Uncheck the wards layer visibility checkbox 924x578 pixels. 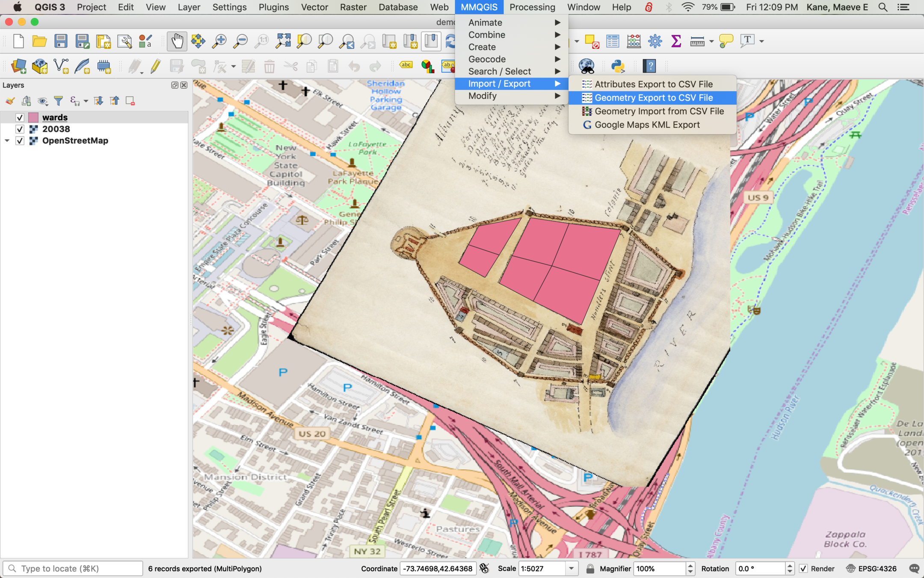pos(20,117)
